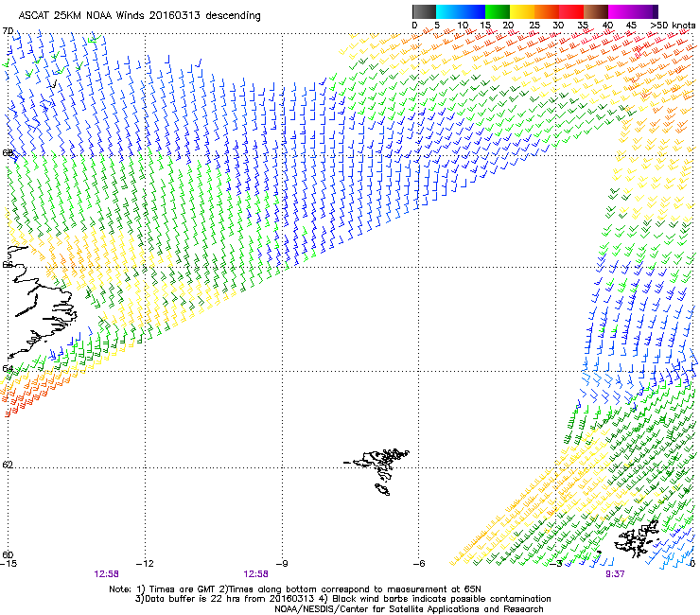Click the -9 longitude axis label
Screen dimensions: 700x615
(x=282, y=564)
